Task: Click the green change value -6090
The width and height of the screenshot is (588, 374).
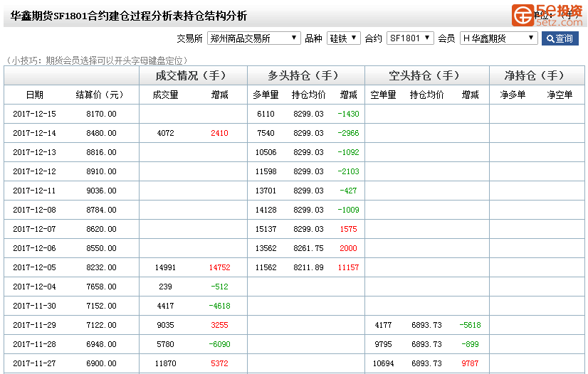Action: 219,344
